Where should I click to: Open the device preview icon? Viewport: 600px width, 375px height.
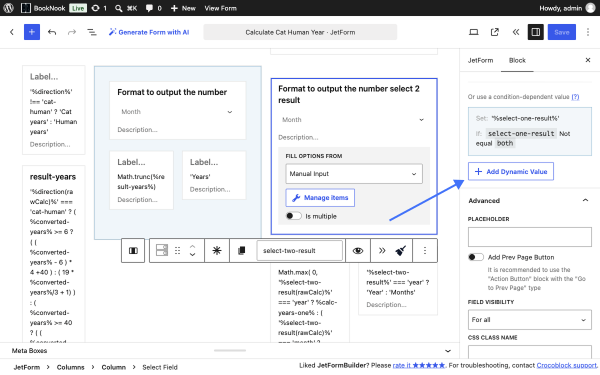(474, 32)
